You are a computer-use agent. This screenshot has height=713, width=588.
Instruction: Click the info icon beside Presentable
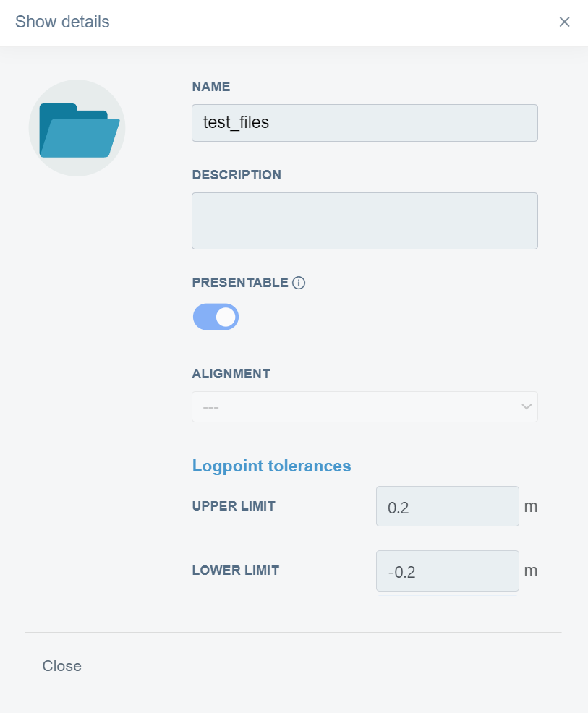pos(299,283)
